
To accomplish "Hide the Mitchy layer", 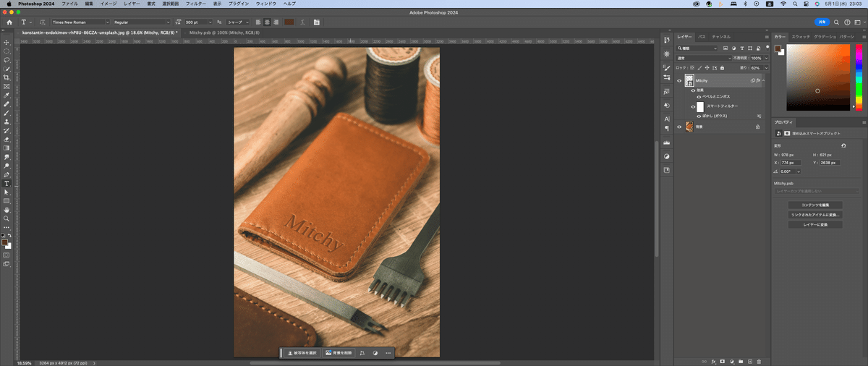I will [679, 81].
